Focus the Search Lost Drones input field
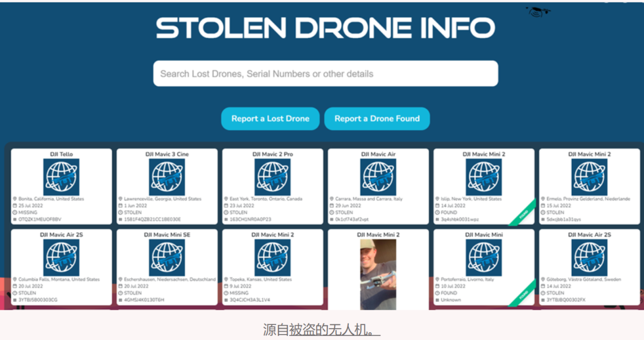 point(326,73)
